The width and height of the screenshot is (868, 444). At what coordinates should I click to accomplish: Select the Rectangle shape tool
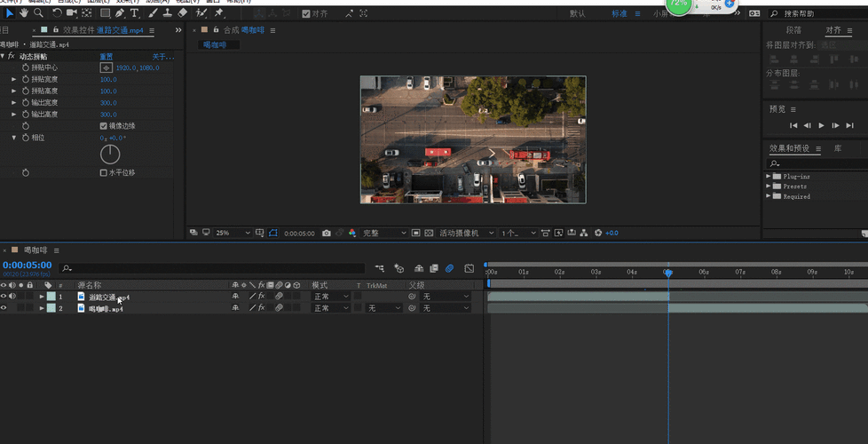coord(106,12)
